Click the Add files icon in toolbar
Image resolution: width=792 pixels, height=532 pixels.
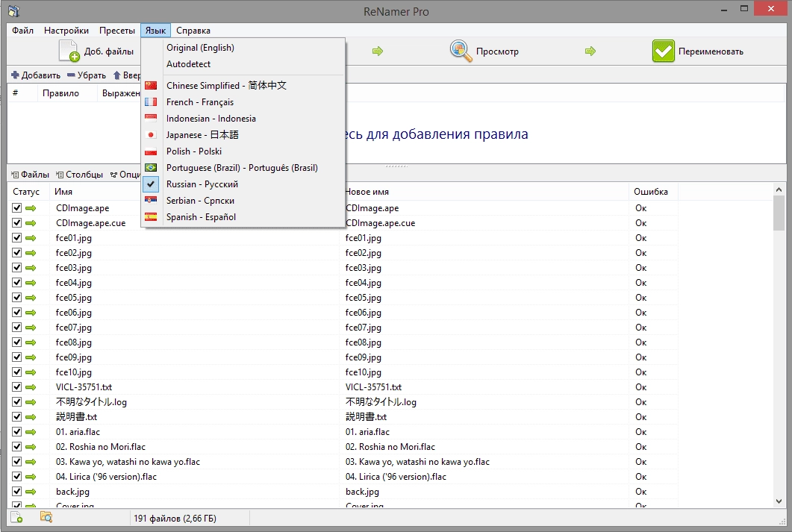(69, 51)
